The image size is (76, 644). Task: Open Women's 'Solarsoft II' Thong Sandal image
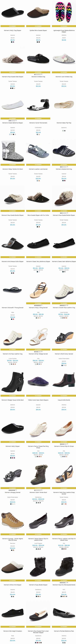[13, 290]
